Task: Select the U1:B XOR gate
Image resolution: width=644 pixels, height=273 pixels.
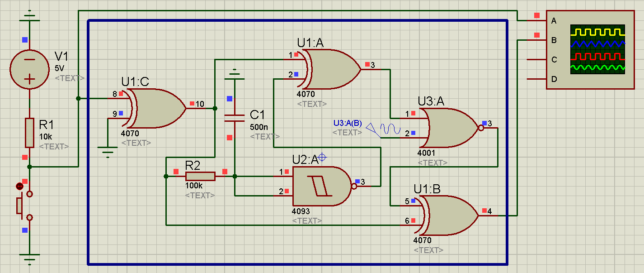Action: tap(450, 216)
